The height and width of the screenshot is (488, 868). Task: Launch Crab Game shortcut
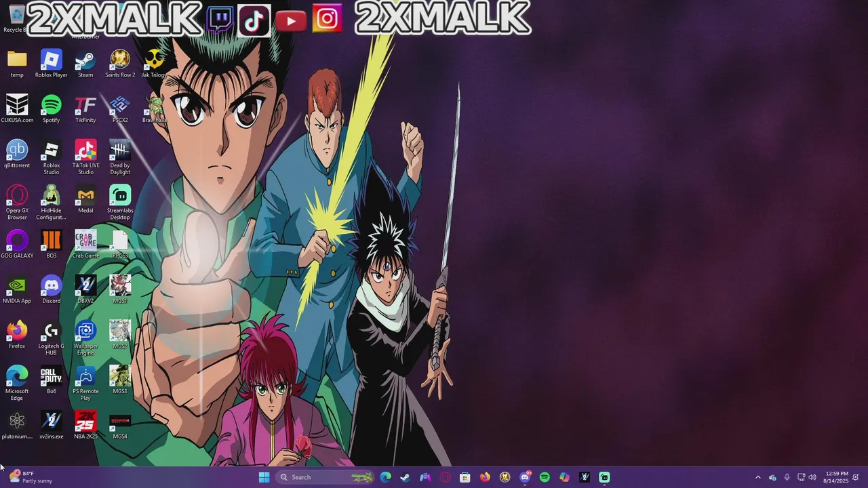[x=85, y=245]
